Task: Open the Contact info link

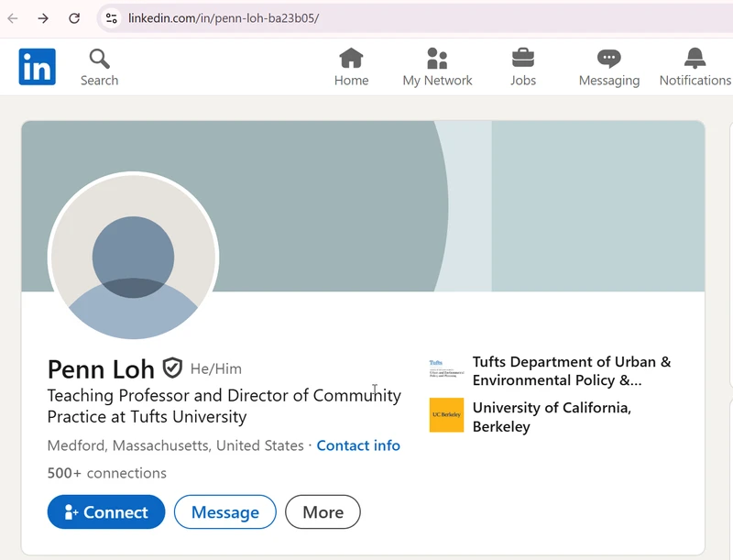Action: tap(358, 445)
